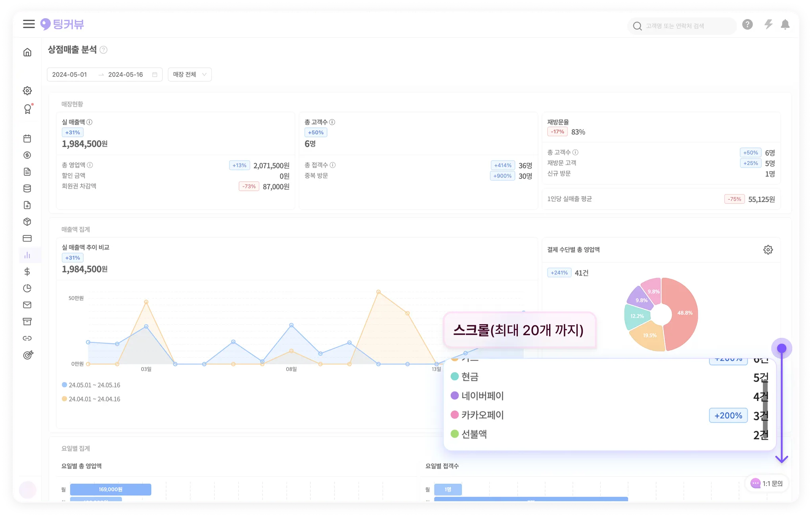Open the date range calendar picker
Screen dimensions: 812x517
(155, 74)
